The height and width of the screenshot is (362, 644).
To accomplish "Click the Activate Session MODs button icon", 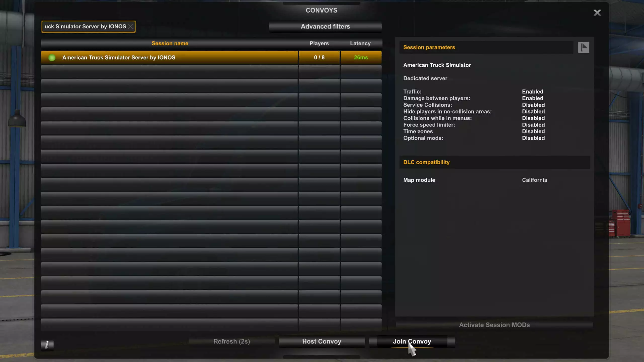I will [x=495, y=325].
